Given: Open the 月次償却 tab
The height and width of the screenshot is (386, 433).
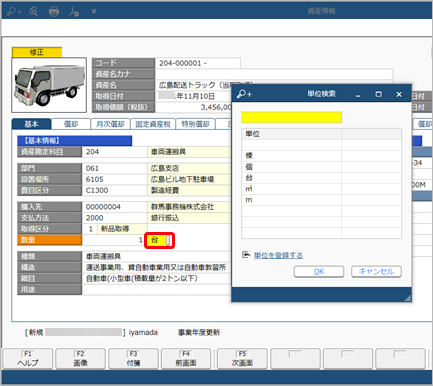Looking at the screenshot, I should coord(110,124).
